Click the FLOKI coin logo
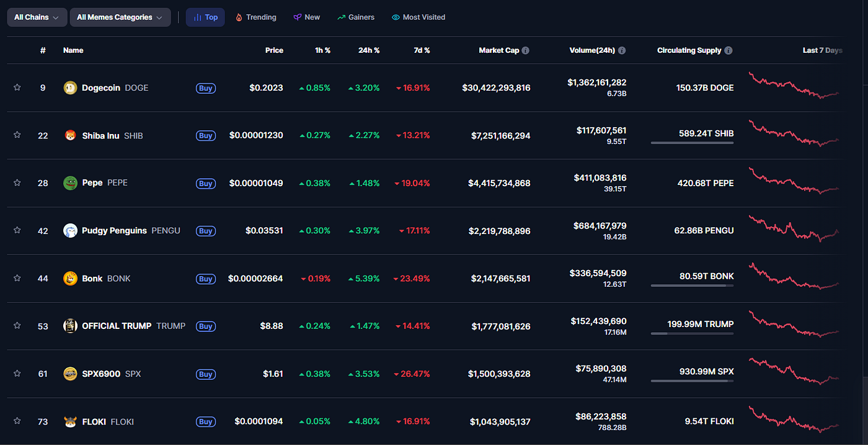The image size is (868, 445). click(70, 421)
